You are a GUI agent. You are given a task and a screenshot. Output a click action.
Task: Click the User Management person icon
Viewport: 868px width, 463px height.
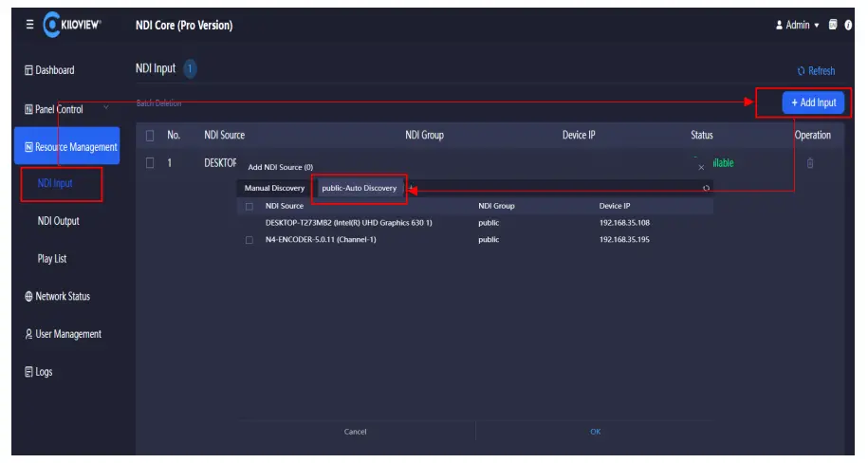pyautogui.click(x=28, y=334)
